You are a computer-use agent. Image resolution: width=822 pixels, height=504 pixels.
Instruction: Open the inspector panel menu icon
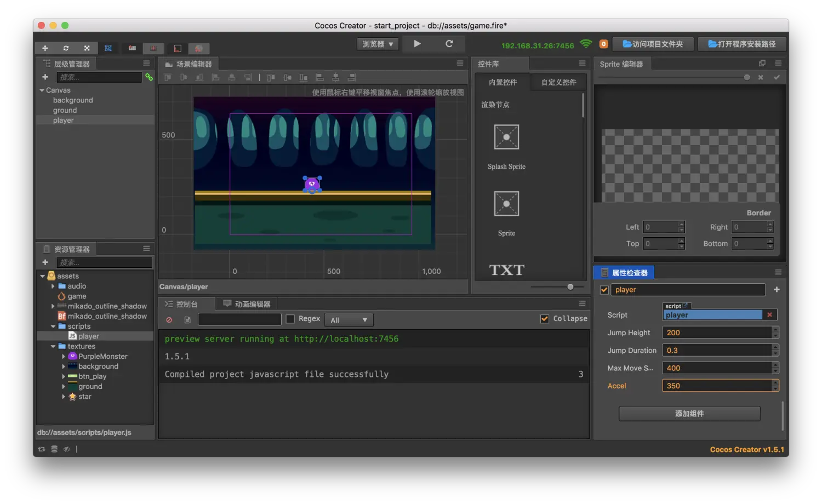(778, 272)
